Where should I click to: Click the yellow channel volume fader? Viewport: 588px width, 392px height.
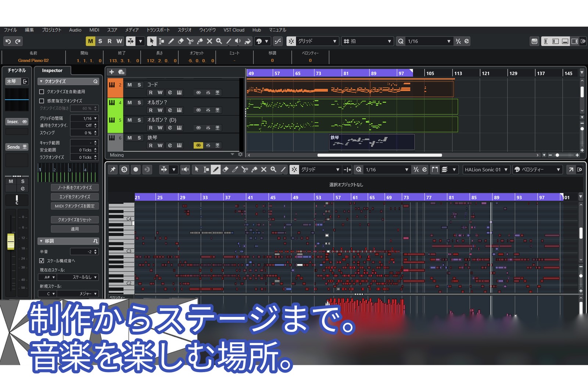click(11, 241)
